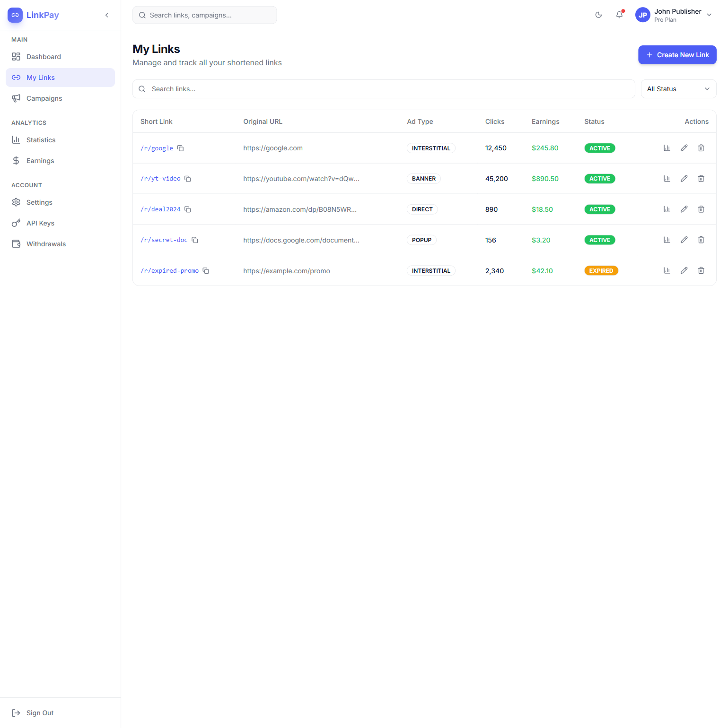Click the DIRECT ad type badge

click(422, 209)
